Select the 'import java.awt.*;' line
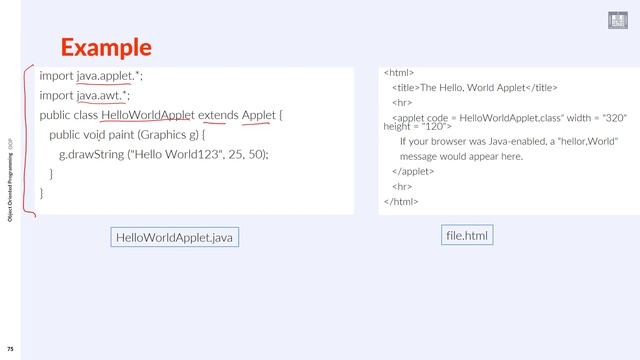640x360 pixels. [x=84, y=96]
